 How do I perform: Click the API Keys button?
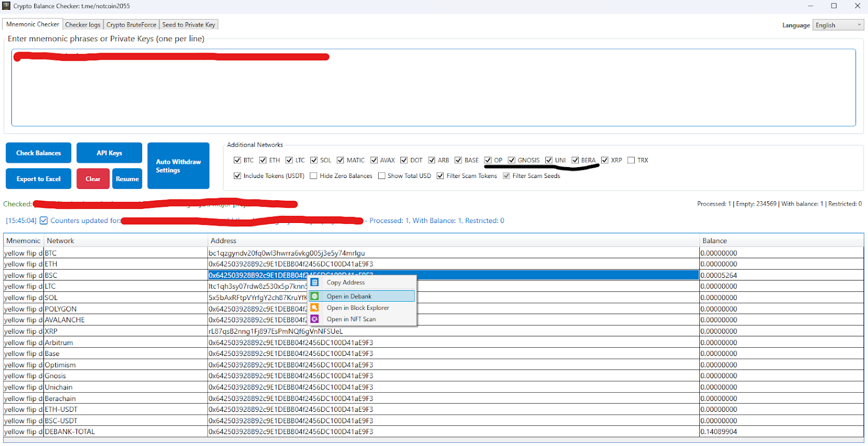[x=109, y=153]
